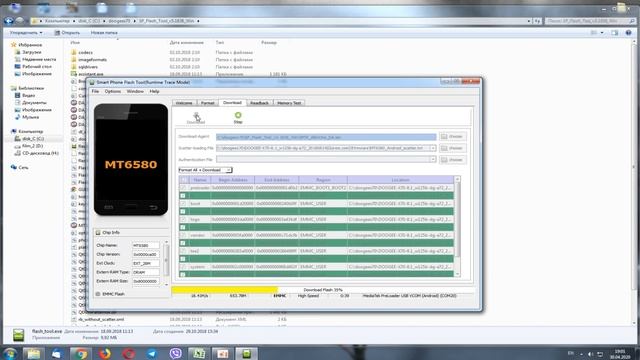This screenshot has height=360, width=640.
Task: Switch to the Format tab
Action: click(208, 103)
